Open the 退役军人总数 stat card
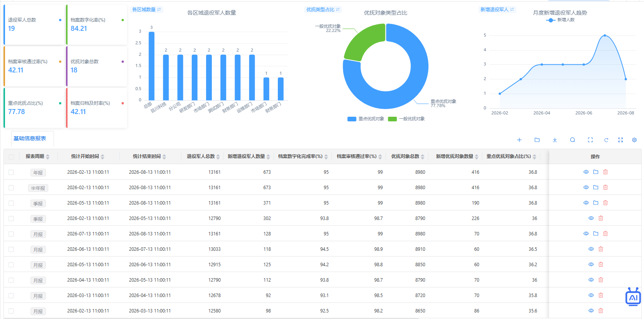644x319 pixels. pyautogui.click(x=34, y=25)
